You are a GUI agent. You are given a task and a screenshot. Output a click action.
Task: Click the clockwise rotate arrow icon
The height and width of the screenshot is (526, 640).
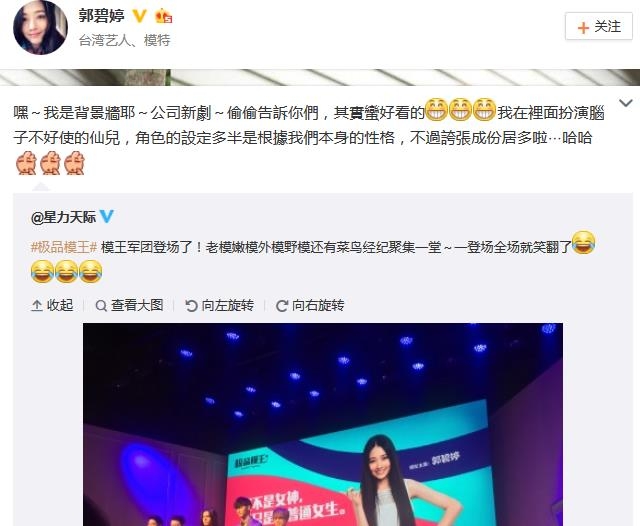[x=282, y=306]
